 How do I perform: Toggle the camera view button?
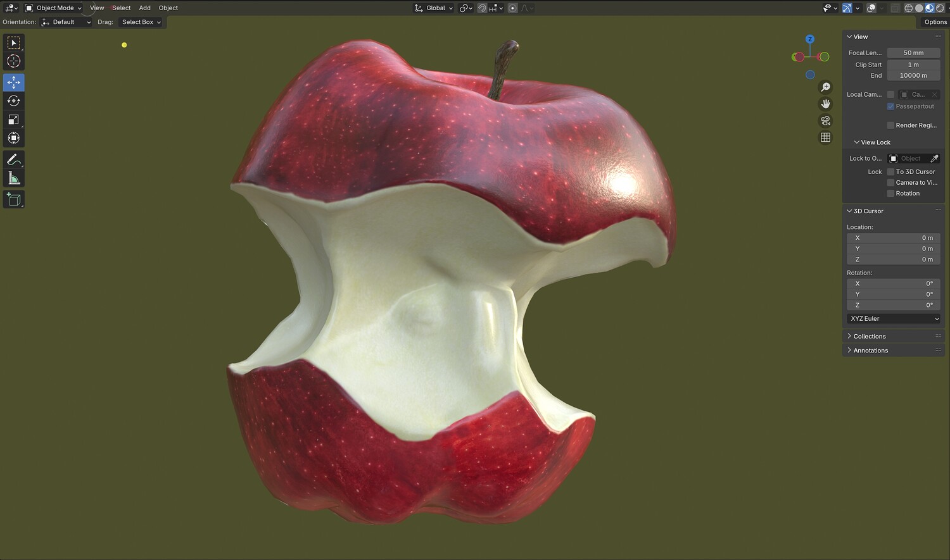click(825, 120)
